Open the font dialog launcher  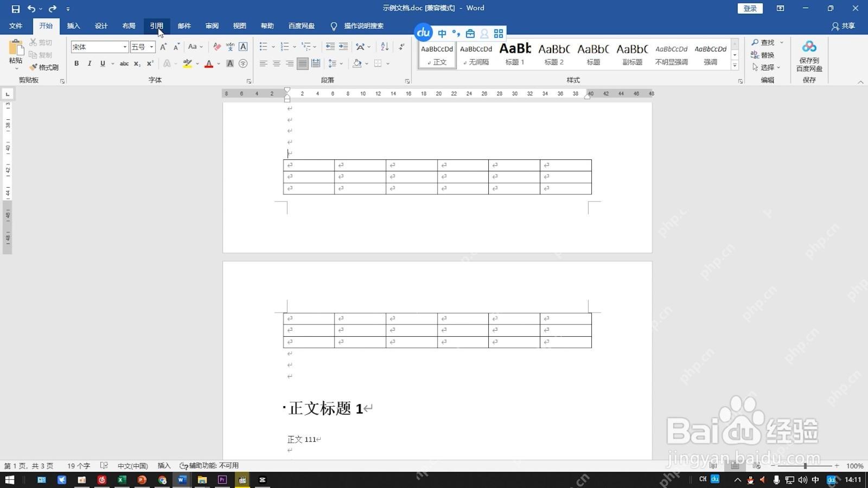pos(249,81)
